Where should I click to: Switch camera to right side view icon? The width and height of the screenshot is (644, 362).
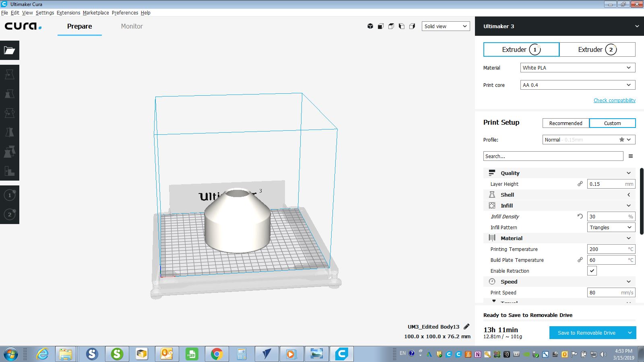[x=412, y=26]
